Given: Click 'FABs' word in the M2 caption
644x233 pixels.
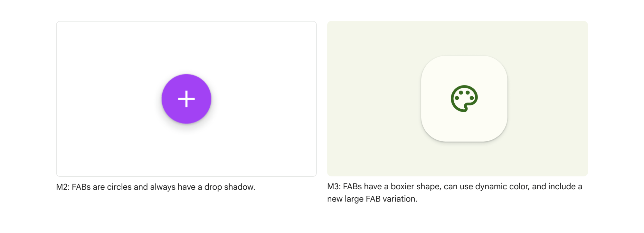Looking at the screenshot, I should tap(81, 187).
